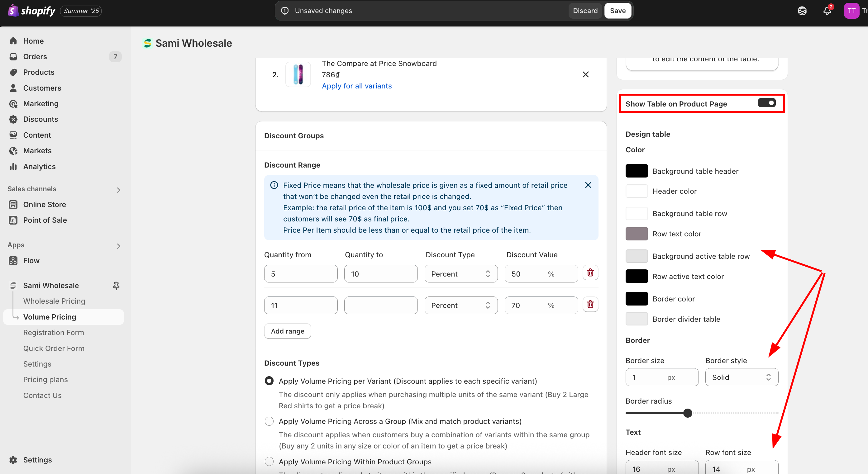This screenshot has height=474, width=868.
Task: Go to the Registration Form page
Action: pyautogui.click(x=54, y=332)
